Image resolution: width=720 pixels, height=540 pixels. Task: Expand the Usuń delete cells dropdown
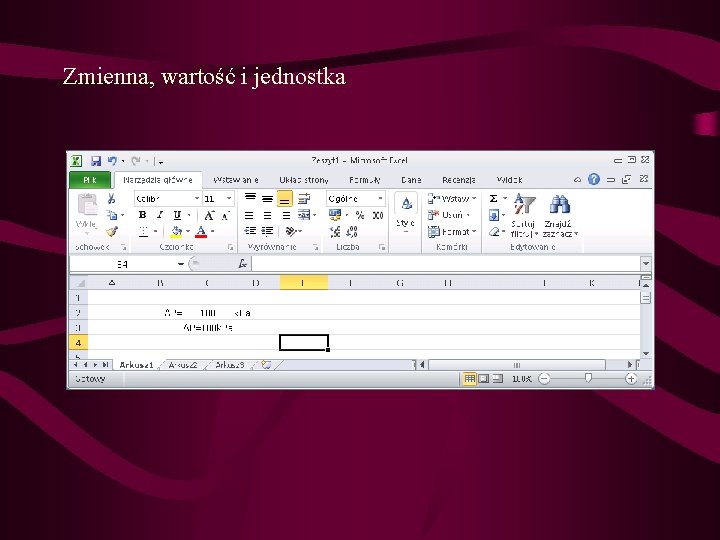468,215
